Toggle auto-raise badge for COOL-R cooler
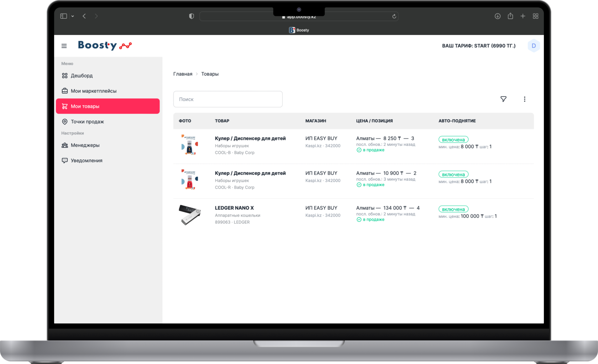The image size is (598, 364). coord(453,174)
